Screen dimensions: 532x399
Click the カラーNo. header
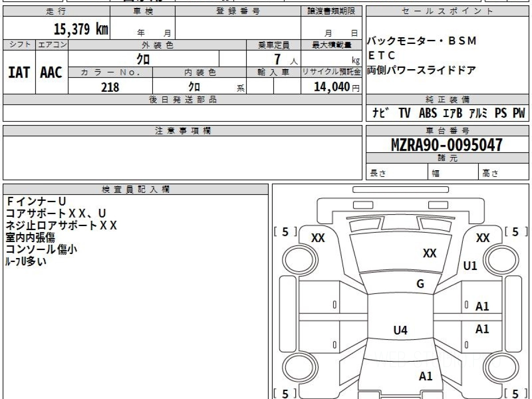110,72
